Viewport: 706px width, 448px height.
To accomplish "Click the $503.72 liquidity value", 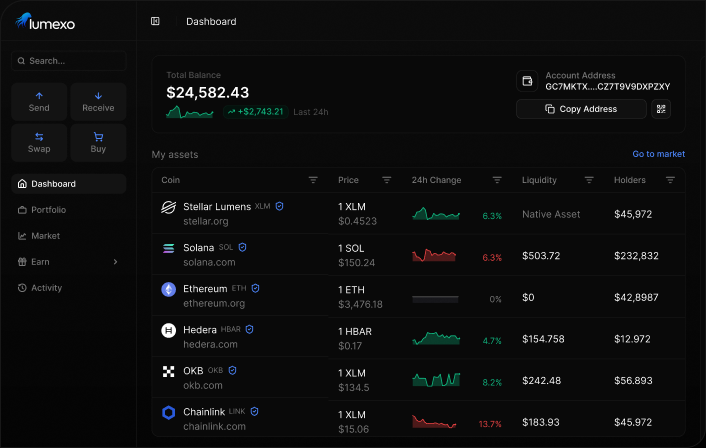I will coord(541,256).
